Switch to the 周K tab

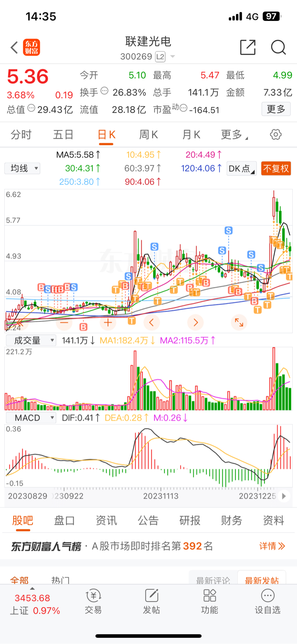point(148,135)
